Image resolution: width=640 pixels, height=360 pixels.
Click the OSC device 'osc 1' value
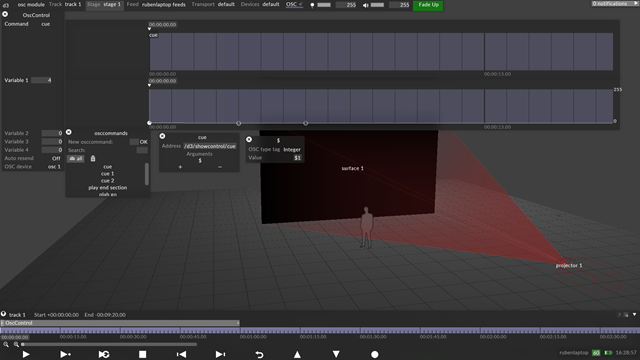coord(54,167)
